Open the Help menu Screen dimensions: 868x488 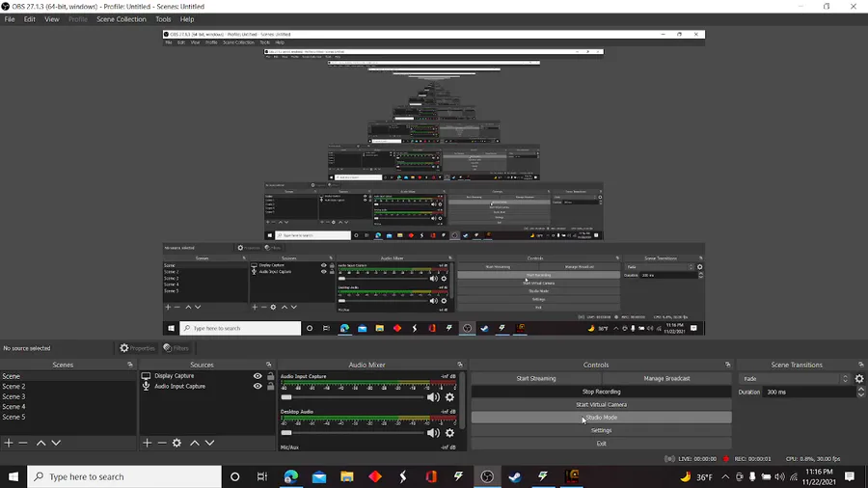click(x=187, y=19)
